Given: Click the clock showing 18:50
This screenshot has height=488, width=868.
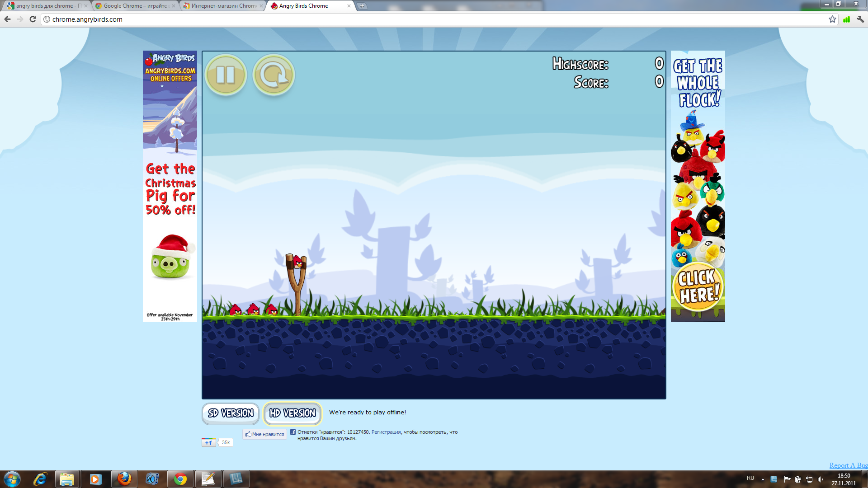Looking at the screenshot, I should (x=844, y=479).
